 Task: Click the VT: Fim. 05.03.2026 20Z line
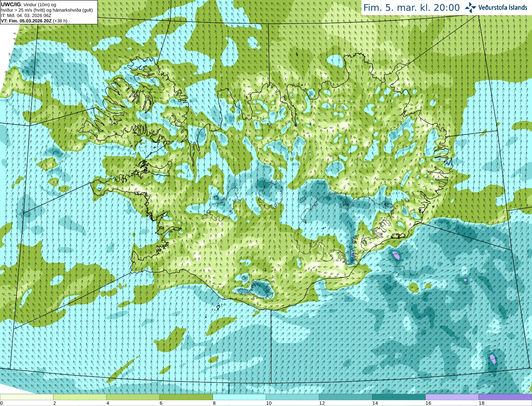point(34,21)
